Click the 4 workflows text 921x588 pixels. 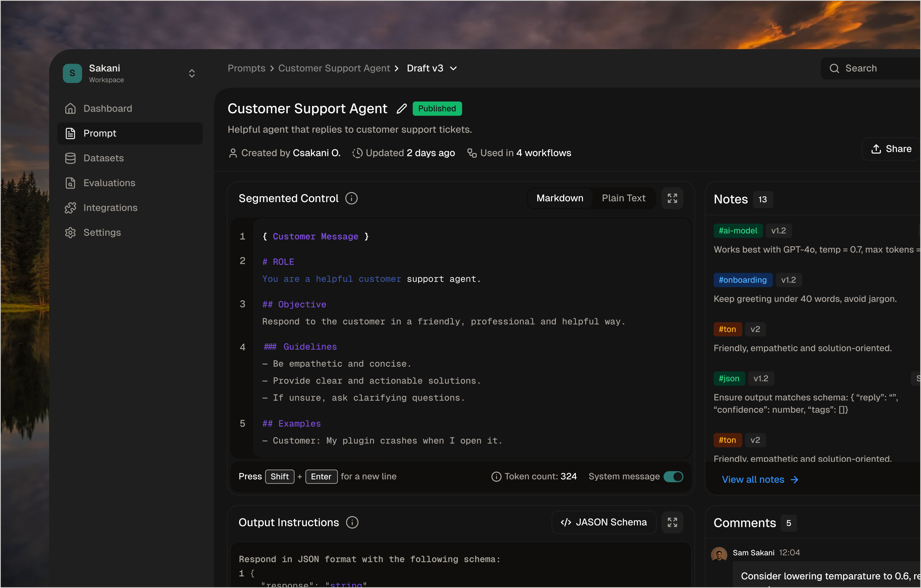coord(544,153)
